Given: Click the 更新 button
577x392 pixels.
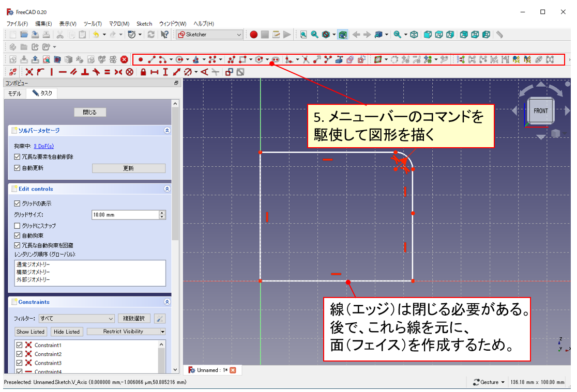Looking at the screenshot, I should point(128,168).
